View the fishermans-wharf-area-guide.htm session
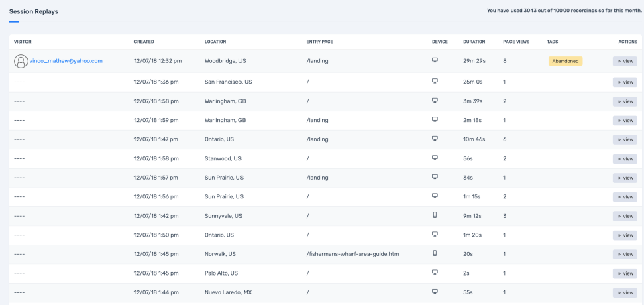The image size is (644, 305). [624, 255]
